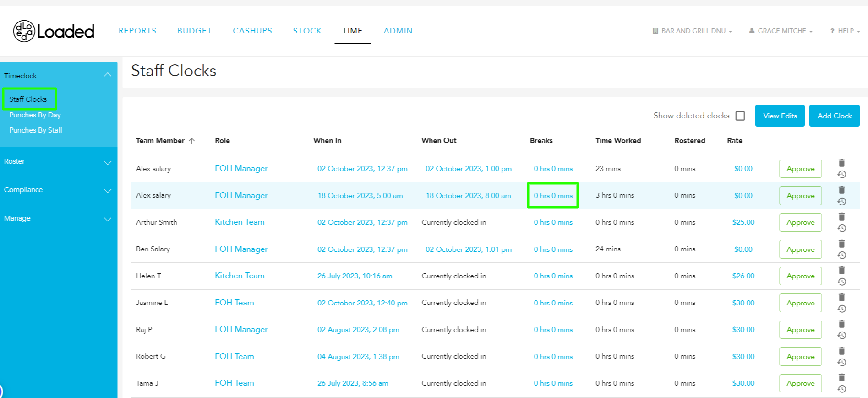Open Punches By Day in sidebar
Image resolution: width=868 pixels, height=398 pixels.
pyautogui.click(x=35, y=115)
